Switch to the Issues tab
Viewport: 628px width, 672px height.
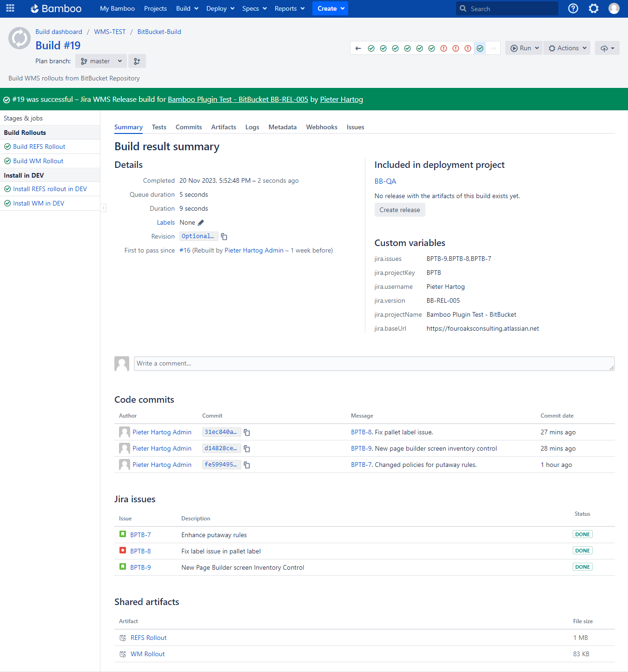pyautogui.click(x=356, y=127)
